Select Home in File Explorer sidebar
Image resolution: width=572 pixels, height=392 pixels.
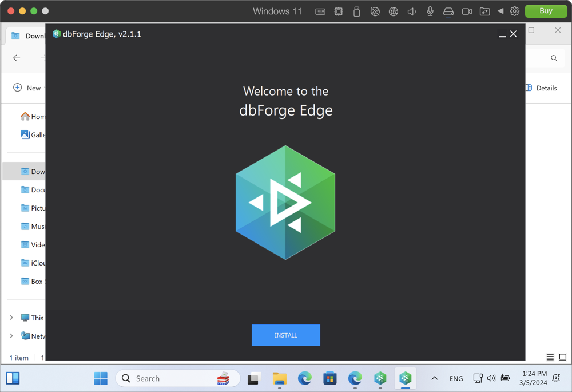click(33, 116)
